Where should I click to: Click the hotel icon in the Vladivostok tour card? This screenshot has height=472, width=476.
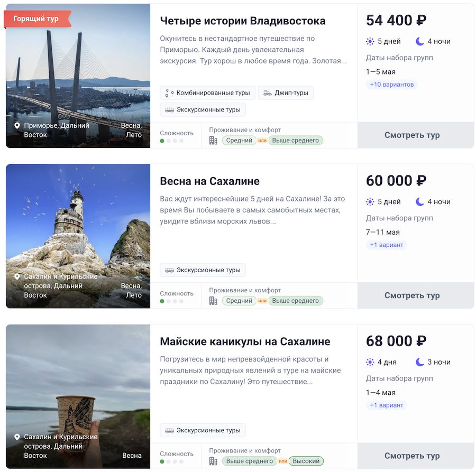pos(213,141)
